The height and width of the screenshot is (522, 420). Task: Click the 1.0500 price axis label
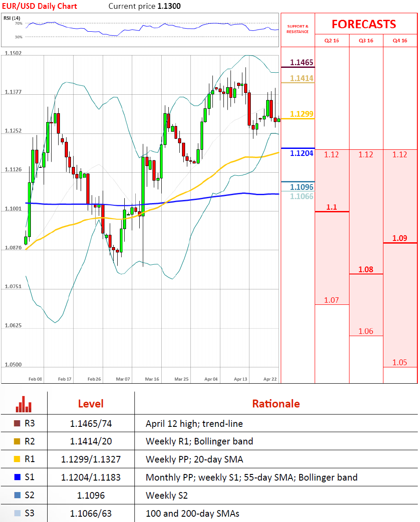tap(13, 365)
